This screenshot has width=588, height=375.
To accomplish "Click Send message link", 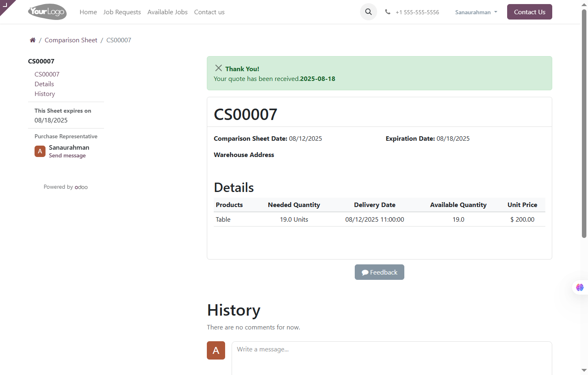I will (67, 155).
